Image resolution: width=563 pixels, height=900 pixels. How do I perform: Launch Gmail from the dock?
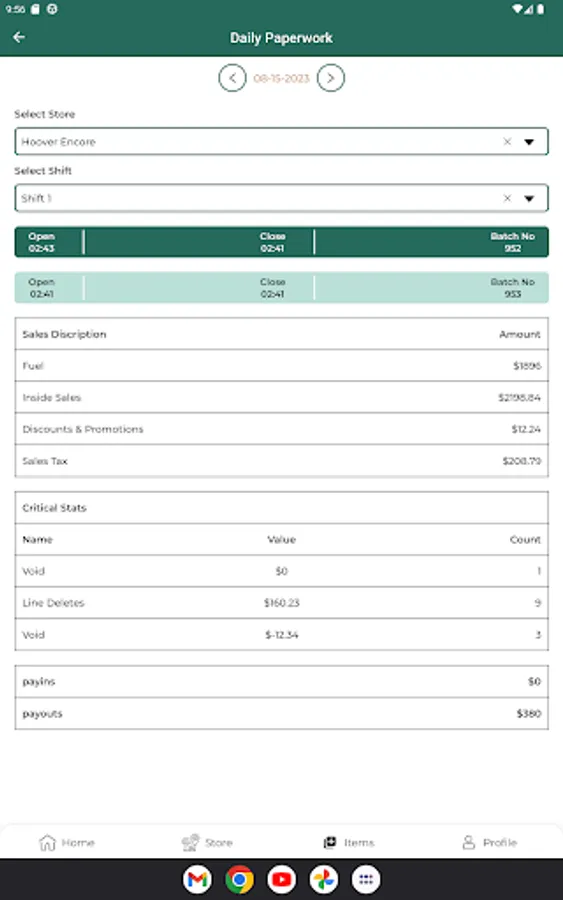[197, 879]
